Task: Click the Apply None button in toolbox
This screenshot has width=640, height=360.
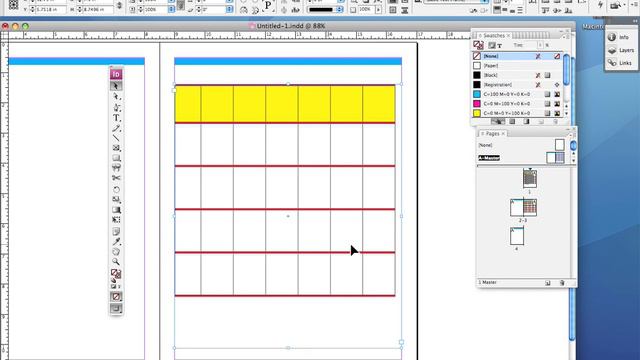Action: coord(116,297)
